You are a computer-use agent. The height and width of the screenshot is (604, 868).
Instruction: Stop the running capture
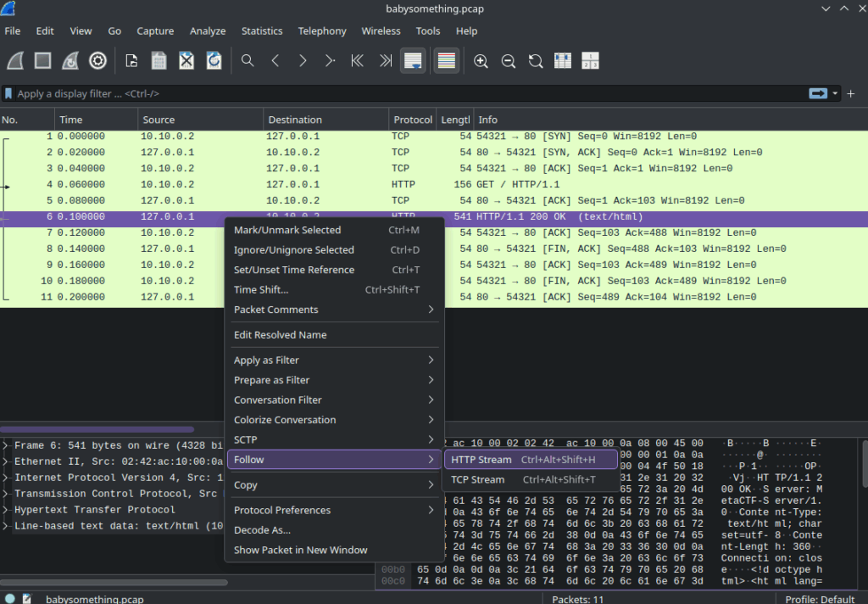[42, 60]
